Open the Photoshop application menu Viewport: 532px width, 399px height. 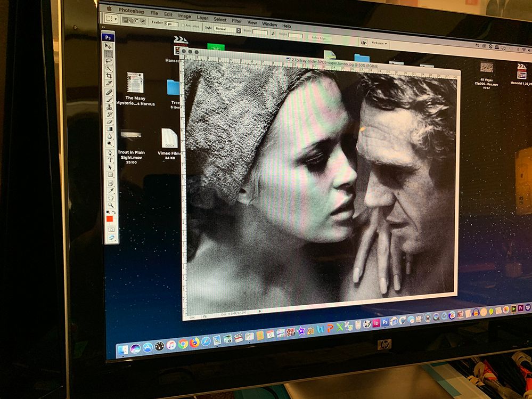132,11
